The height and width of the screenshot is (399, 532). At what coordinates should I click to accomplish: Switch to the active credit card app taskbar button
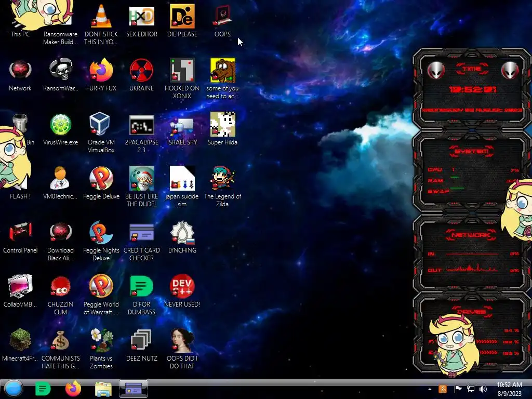coord(134,389)
